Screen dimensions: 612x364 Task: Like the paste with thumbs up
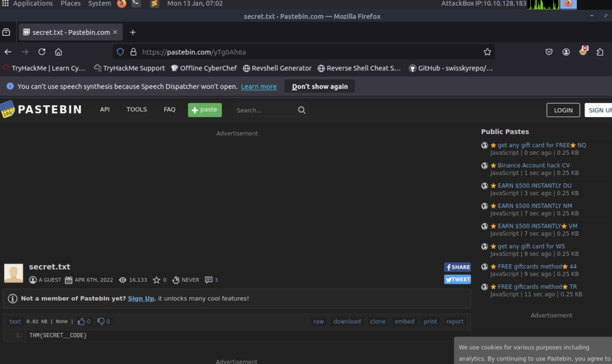(81, 322)
